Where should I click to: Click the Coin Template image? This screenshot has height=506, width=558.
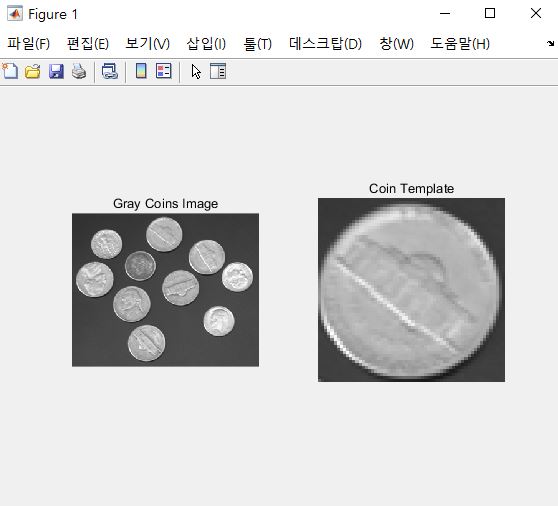click(411, 290)
